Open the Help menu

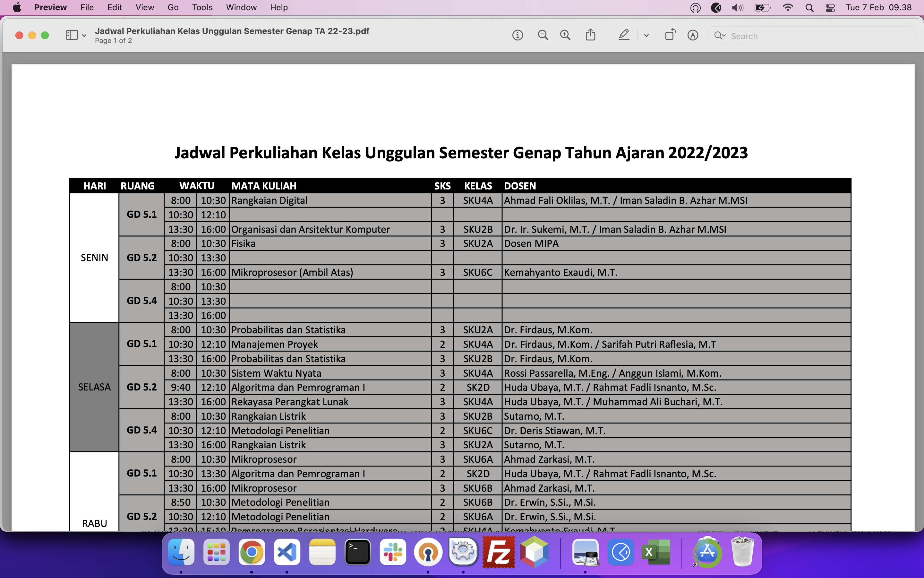279,8
